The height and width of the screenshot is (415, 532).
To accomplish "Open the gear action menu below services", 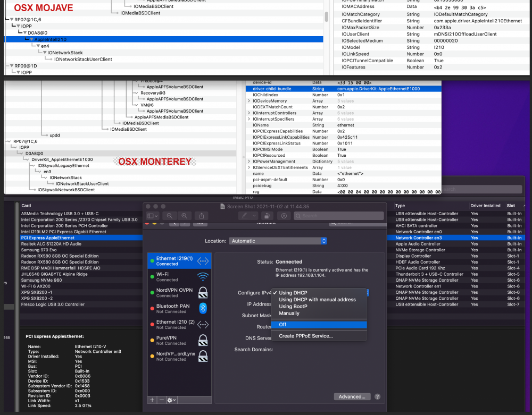I will point(171,400).
